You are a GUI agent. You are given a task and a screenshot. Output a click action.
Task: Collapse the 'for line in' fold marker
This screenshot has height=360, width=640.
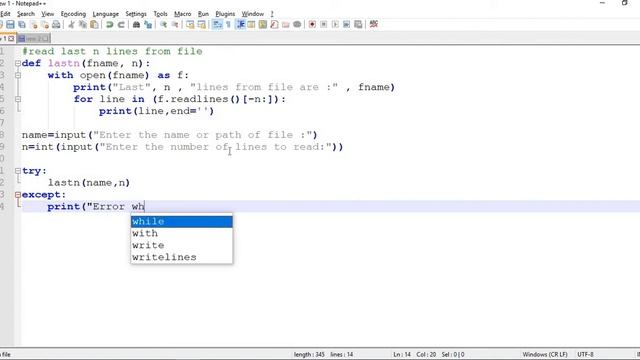tap(18, 99)
